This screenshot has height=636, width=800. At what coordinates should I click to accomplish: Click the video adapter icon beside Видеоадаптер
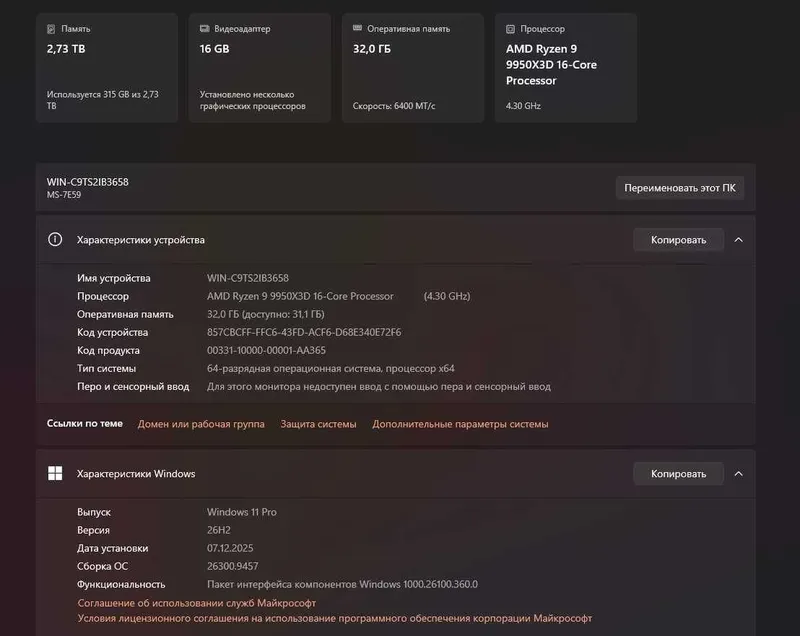coord(205,29)
